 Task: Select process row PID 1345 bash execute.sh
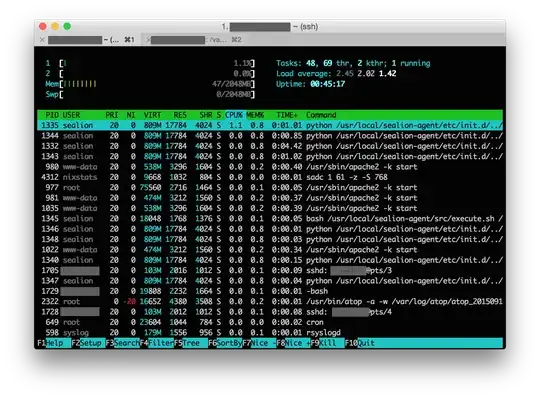tap(270, 219)
